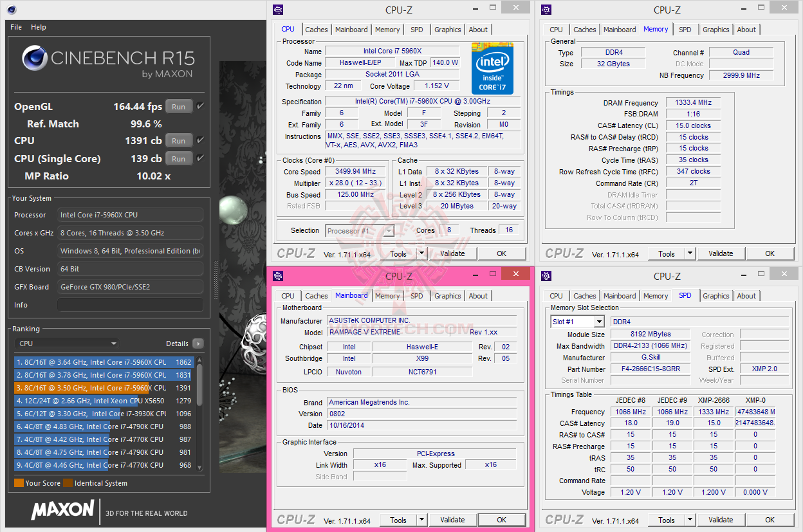Click OK in the Mainboard CPU-Z window

click(x=501, y=520)
